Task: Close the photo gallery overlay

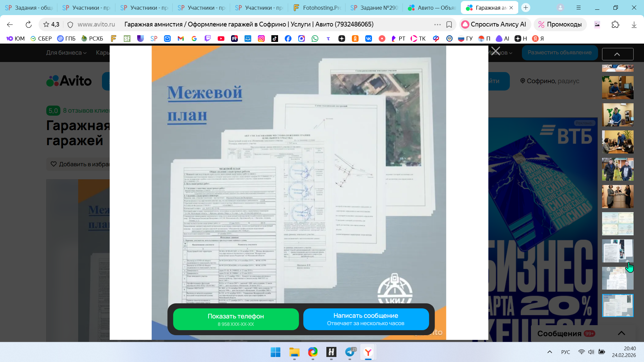Action: [495, 51]
